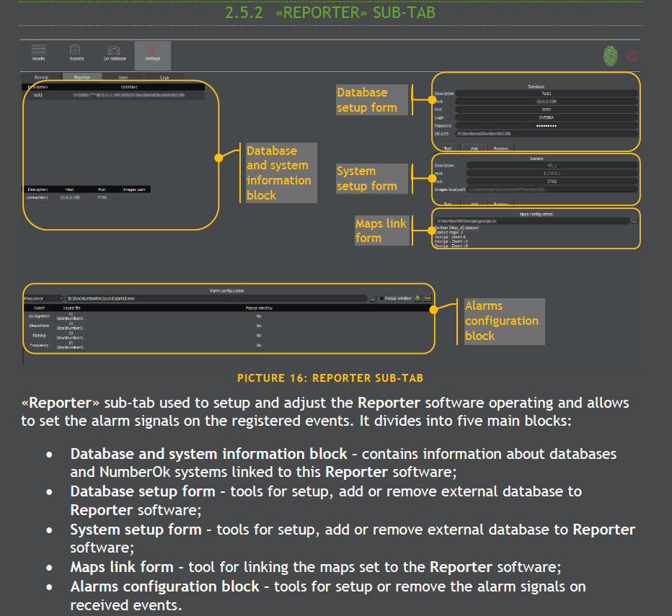Click Popup window column header in alarm table
Viewport: 672px width, 616px height.
pyautogui.click(x=259, y=308)
